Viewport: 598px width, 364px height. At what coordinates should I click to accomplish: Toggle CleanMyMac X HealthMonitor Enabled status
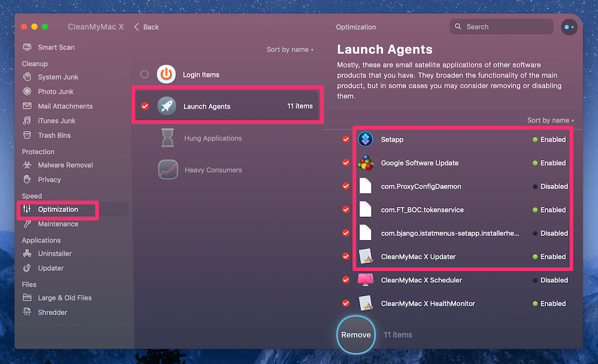549,304
